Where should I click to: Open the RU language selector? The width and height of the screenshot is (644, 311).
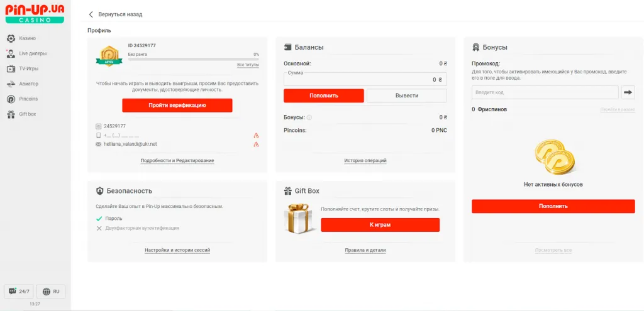(x=50, y=292)
